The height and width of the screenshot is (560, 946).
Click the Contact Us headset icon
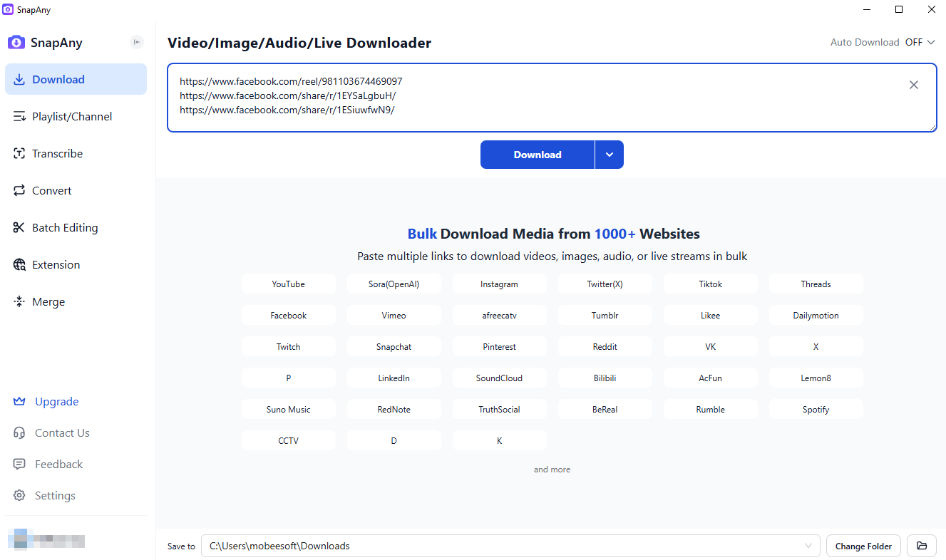pyautogui.click(x=19, y=433)
